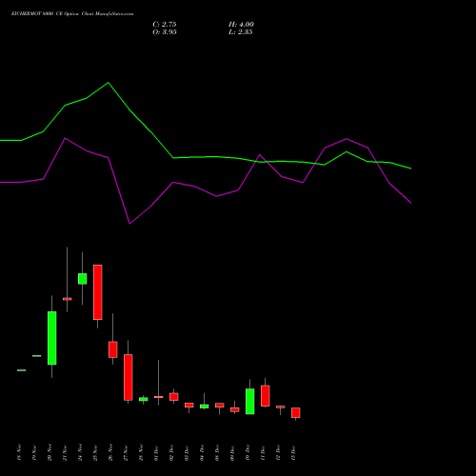Select the 09 Dec date label
This screenshot has height=476, width=476.
[232, 452]
